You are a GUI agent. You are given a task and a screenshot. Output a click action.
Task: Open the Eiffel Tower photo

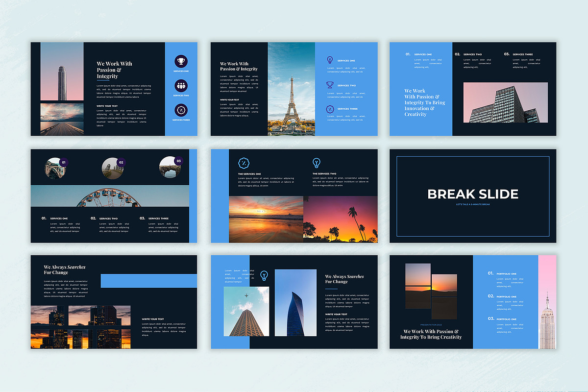pyautogui.click(x=291, y=89)
